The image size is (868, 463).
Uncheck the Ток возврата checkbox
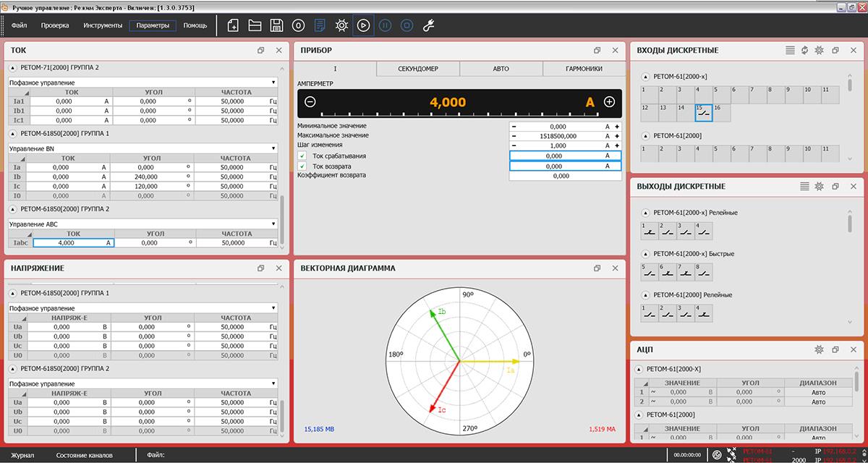[x=302, y=166]
